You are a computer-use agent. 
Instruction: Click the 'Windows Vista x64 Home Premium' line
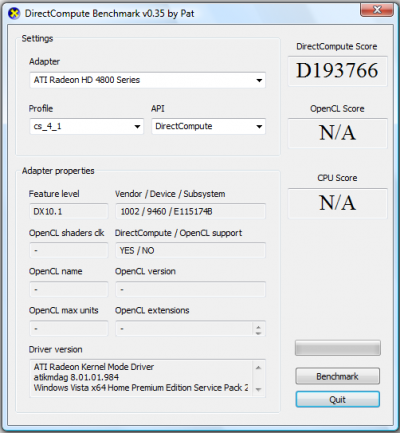click(x=141, y=388)
